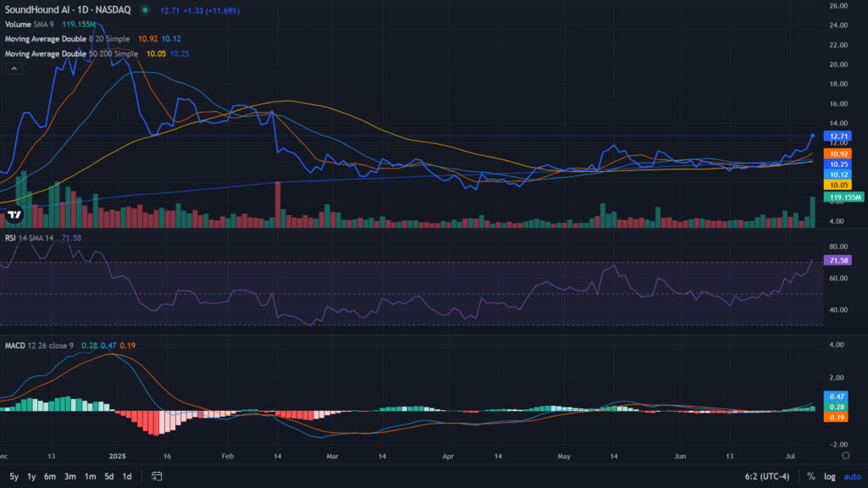The height and width of the screenshot is (488, 868).
Task: Click the purple 71.58 RSI axis tag
Action: tap(837, 260)
